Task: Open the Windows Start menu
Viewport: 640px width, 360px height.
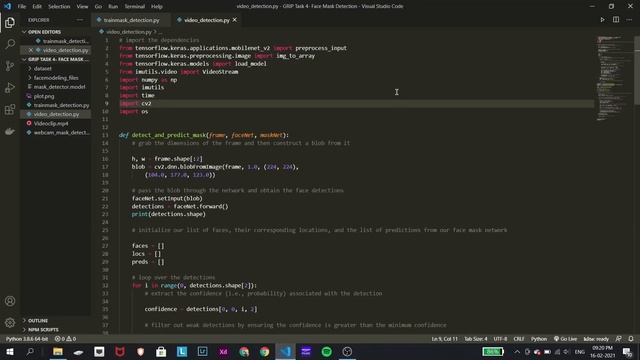Action: pos(9,351)
